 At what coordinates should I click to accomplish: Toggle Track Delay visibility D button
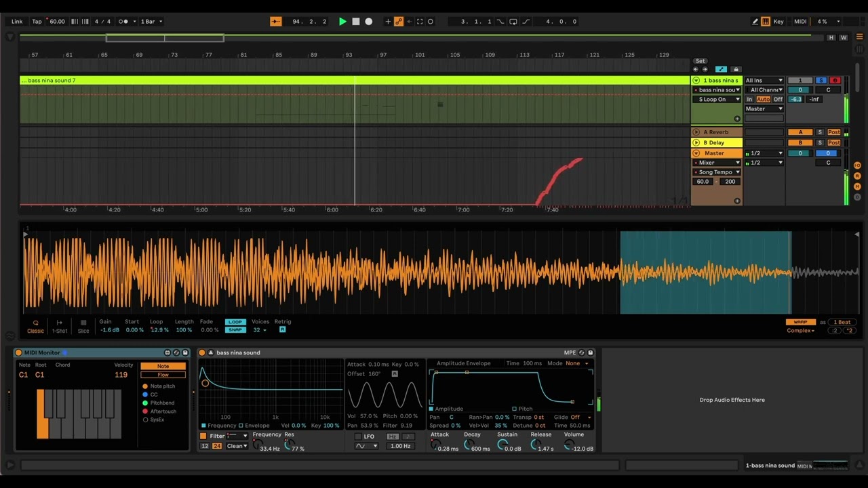(x=858, y=197)
